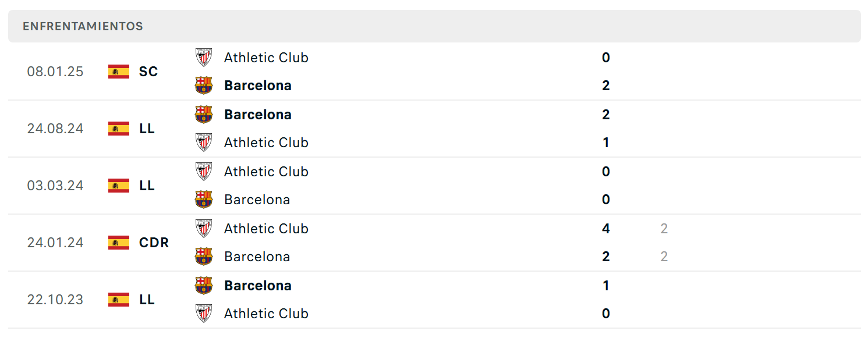The height and width of the screenshot is (338, 868).
Task: Click Athletic Club crest in 08.01.25 match
Action: tap(204, 58)
